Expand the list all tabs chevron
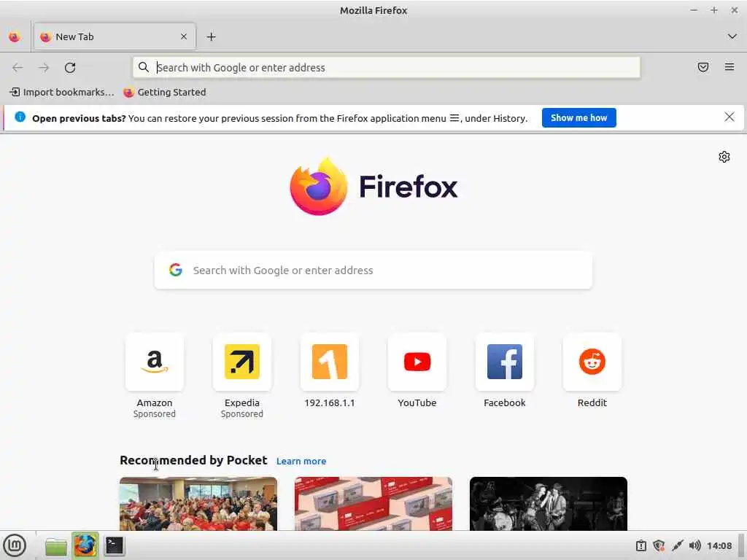747x560 pixels. point(732,36)
